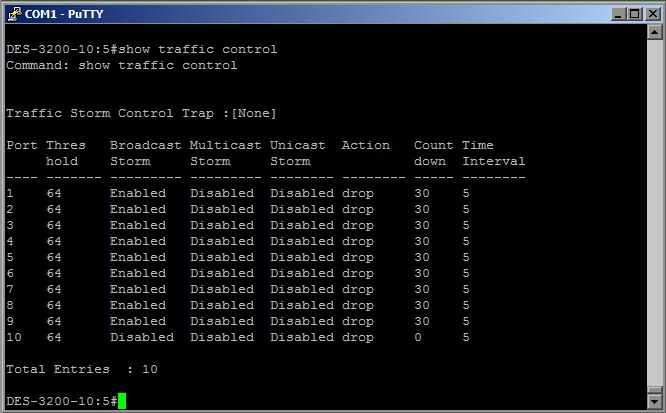
Task: Click the green cursor at the prompt
Action: 122,401
